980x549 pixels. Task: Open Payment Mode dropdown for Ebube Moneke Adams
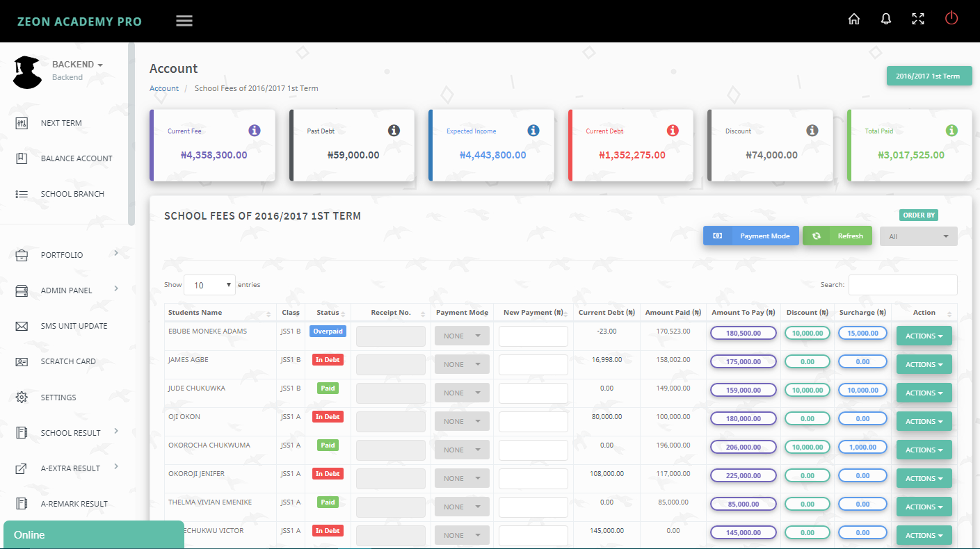coord(462,336)
